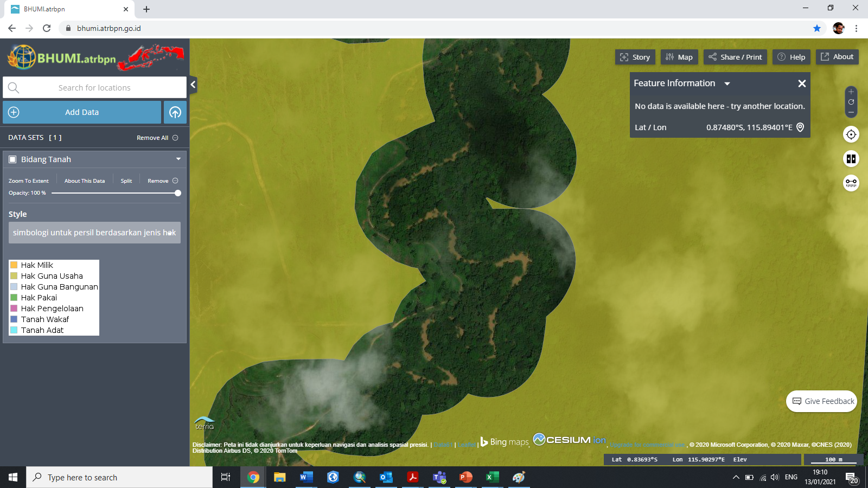Toggle the Bidang Tanah layer checkbox

coord(12,159)
